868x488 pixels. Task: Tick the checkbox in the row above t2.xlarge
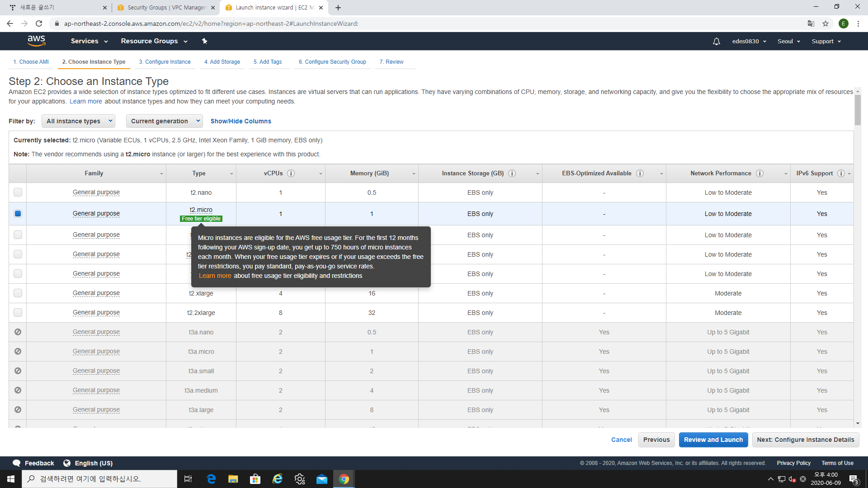[18, 274]
